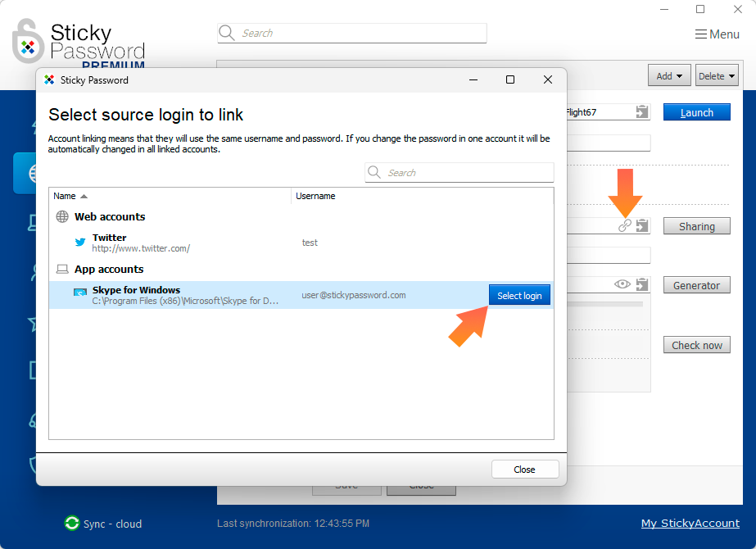The height and width of the screenshot is (549, 756).
Task: Toggle password visibility with the eye icon
Action: pos(622,284)
